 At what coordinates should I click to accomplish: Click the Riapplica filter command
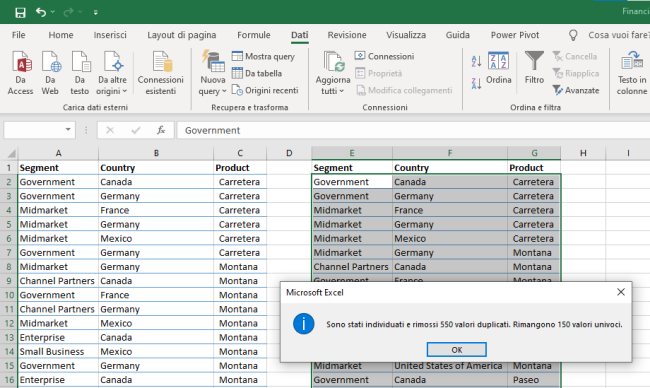pyautogui.click(x=576, y=73)
